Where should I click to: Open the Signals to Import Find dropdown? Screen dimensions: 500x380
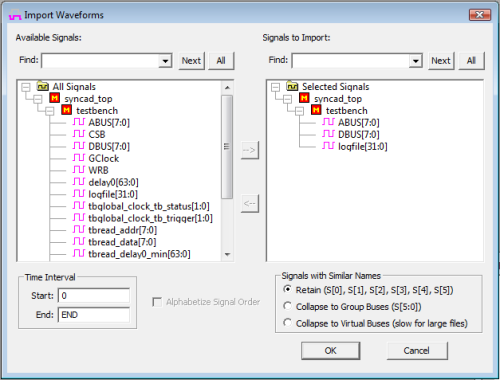pyautogui.click(x=415, y=61)
